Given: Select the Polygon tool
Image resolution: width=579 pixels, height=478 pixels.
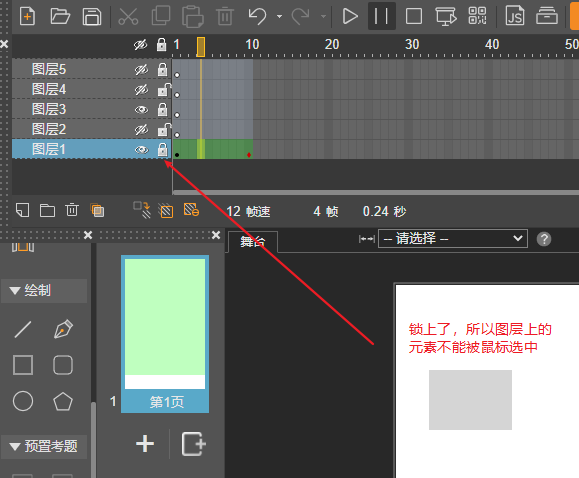Looking at the screenshot, I should 63,402.
